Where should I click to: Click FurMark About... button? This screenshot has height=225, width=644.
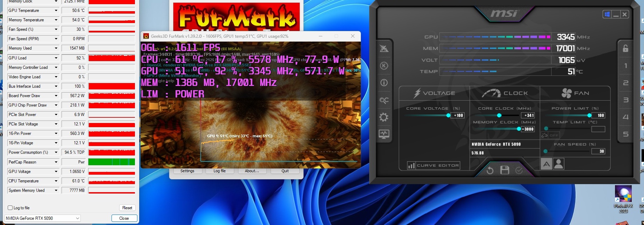pos(252,171)
